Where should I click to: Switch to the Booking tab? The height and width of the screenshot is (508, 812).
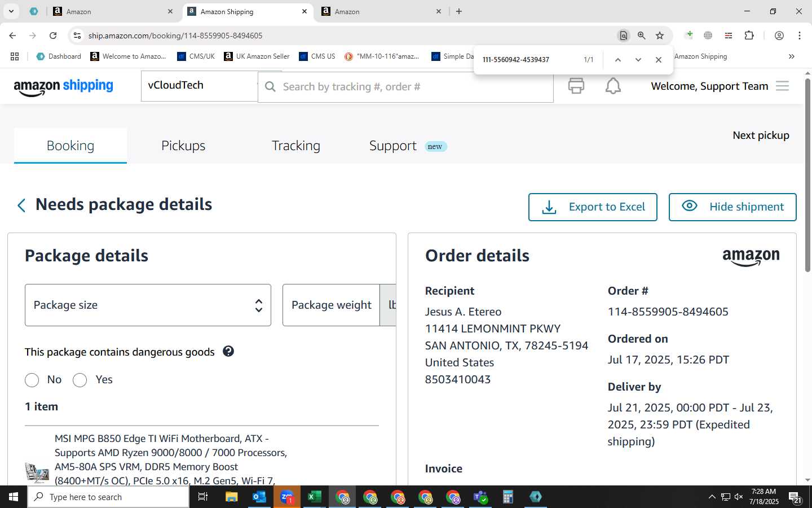pos(70,146)
